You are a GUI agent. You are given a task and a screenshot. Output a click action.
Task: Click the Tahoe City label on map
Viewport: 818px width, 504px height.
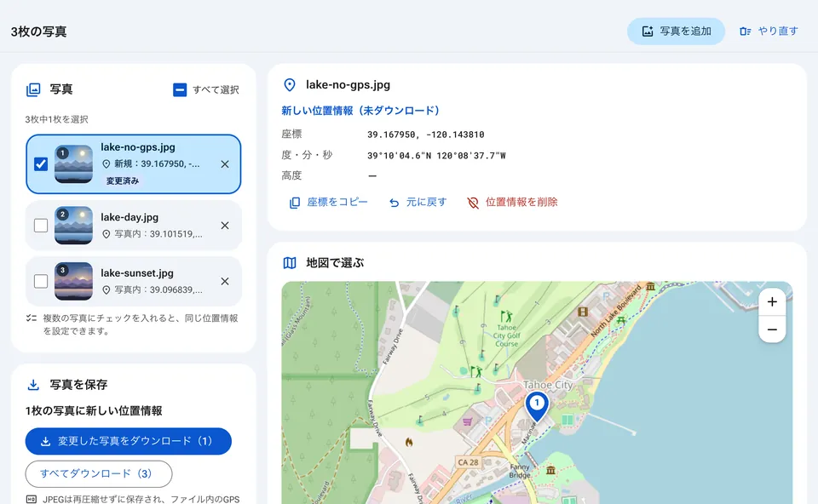point(548,385)
